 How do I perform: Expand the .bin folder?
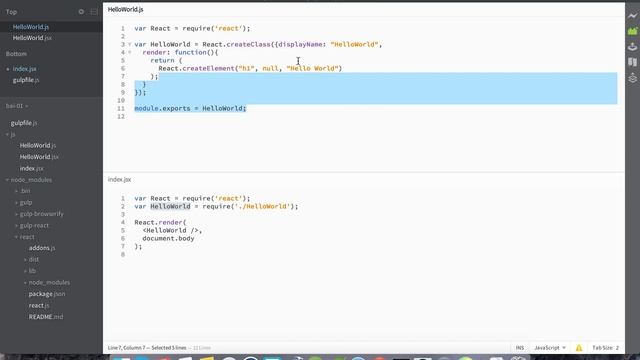coord(16,191)
